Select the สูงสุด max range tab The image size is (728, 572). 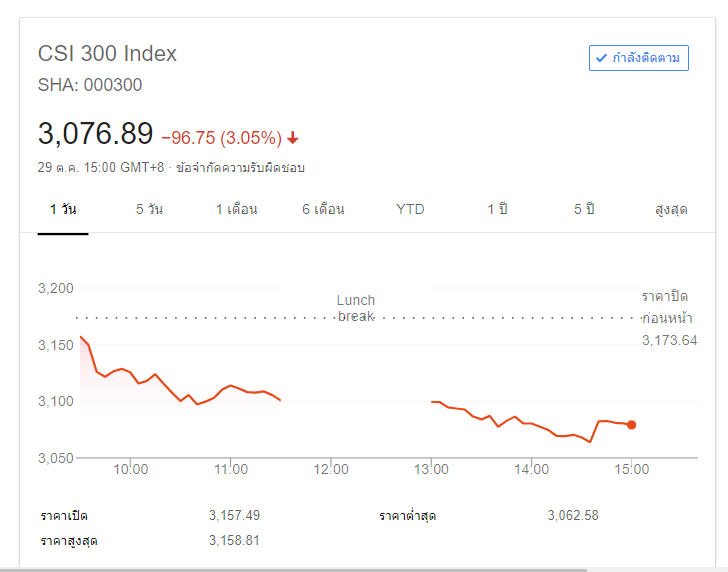click(x=671, y=209)
